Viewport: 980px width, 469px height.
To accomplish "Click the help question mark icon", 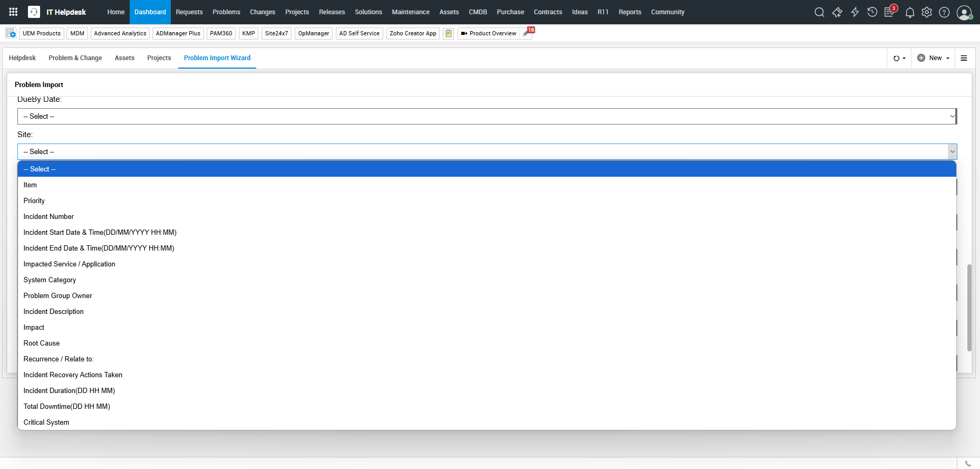I will 944,12.
